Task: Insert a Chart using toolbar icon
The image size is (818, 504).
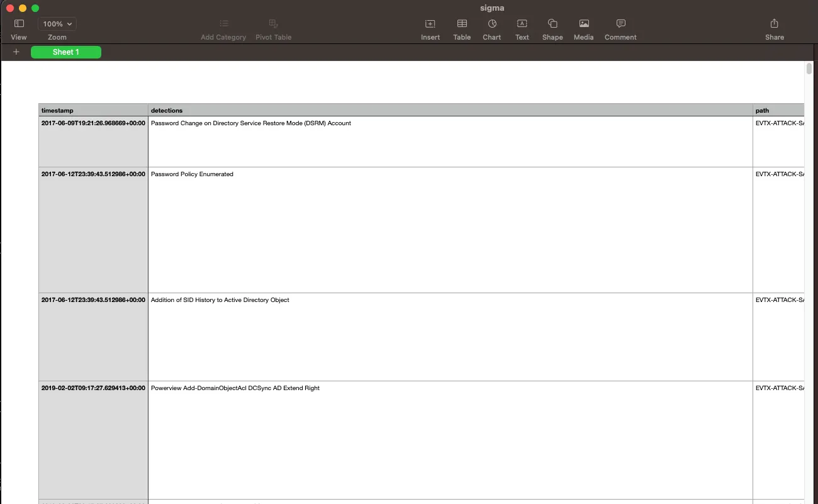Action: click(492, 24)
